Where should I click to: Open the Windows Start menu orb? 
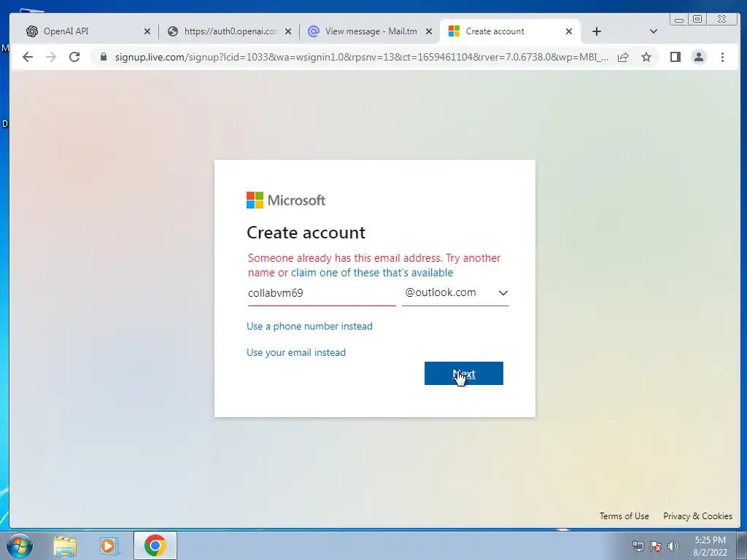[19, 545]
